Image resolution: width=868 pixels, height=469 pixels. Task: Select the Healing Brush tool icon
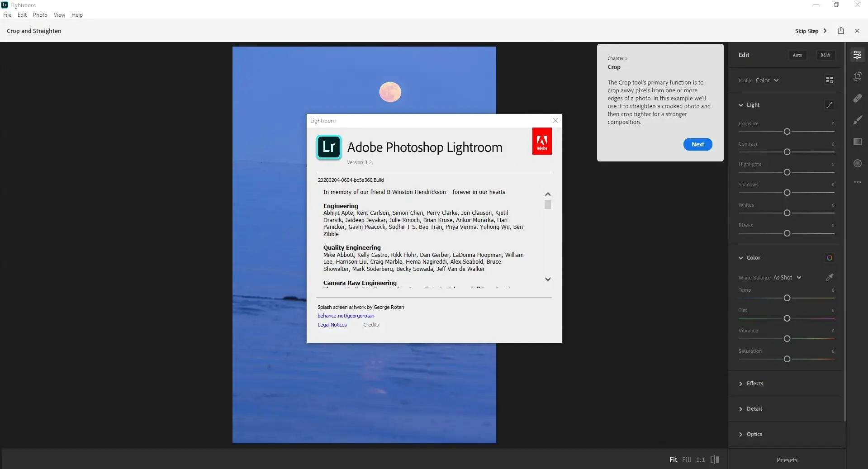[x=857, y=98]
